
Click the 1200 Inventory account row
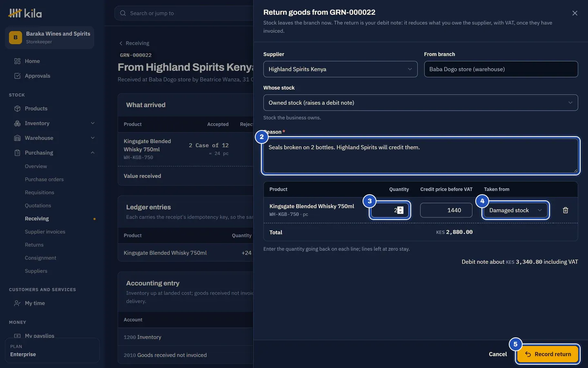tap(186, 337)
